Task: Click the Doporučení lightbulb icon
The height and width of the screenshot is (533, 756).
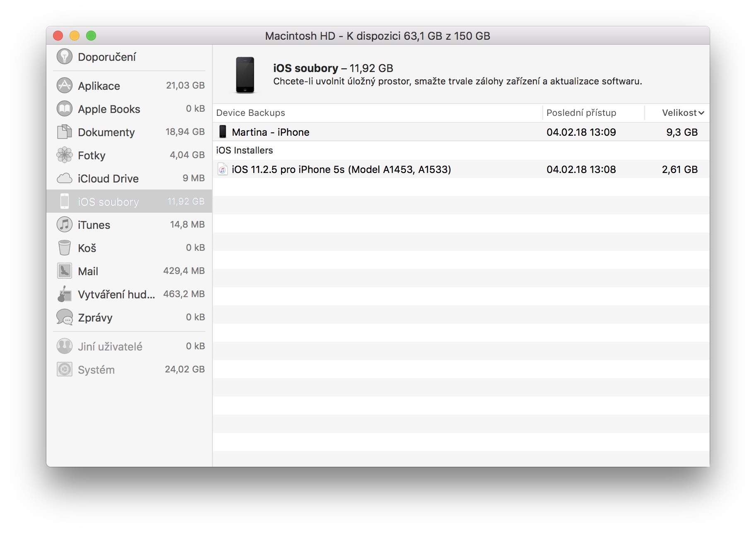Action: tap(65, 57)
